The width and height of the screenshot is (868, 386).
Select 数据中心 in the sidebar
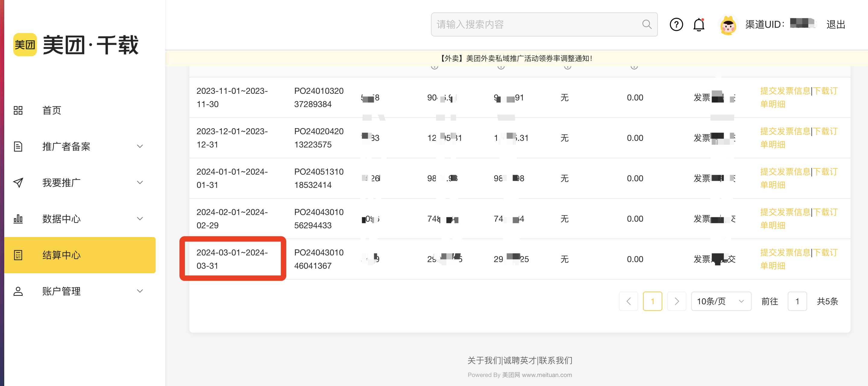(x=61, y=219)
